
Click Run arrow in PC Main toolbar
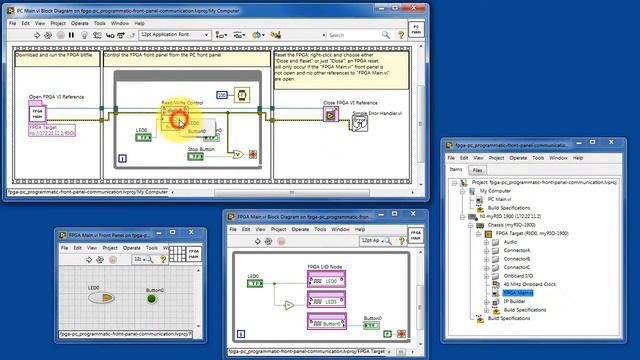click(x=37, y=36)
